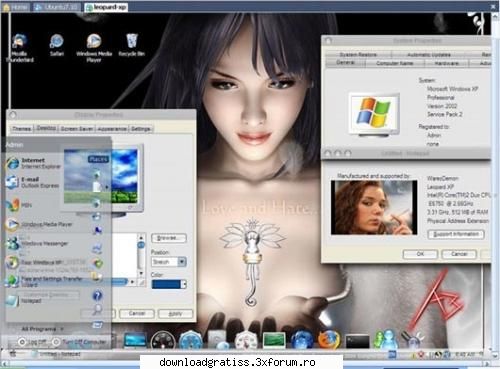Viewport: 500px width, 369px height.
Task: Open the Automatic Updates tab
Action: [x=429, y=54]
